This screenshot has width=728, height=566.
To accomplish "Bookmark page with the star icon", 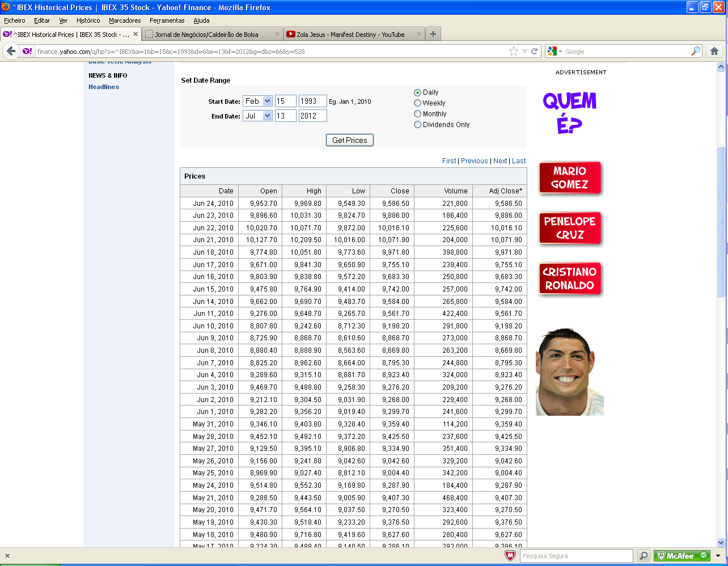I will click(514, 51).
